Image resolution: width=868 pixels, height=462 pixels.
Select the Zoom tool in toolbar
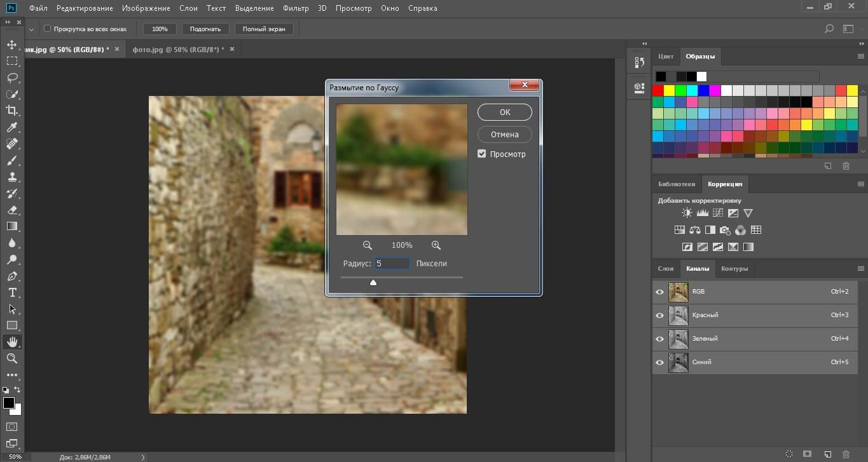(x=11, y=358)
